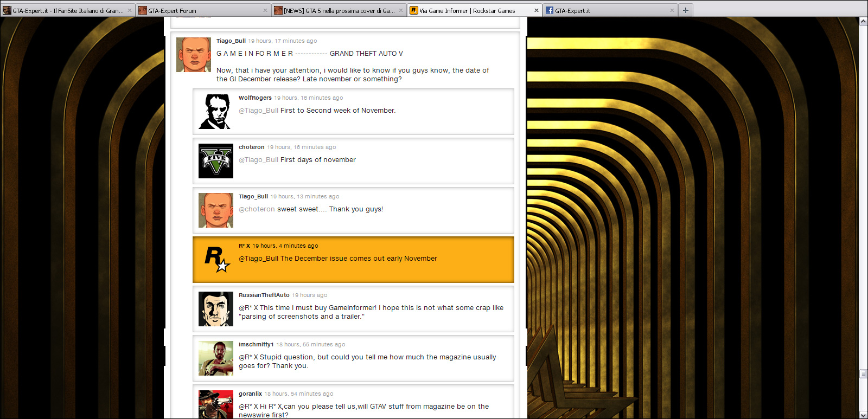
Task: Click @Tiago_Bull mention in choteron's reply
Action: [258, 159]
